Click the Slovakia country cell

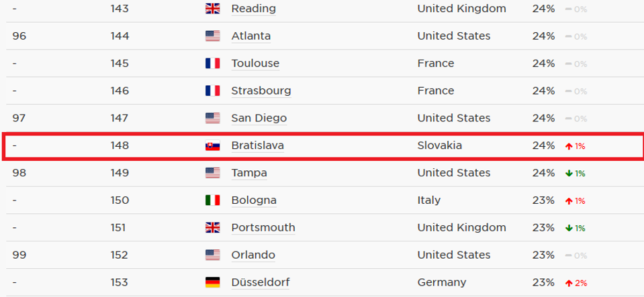point(439,145)
